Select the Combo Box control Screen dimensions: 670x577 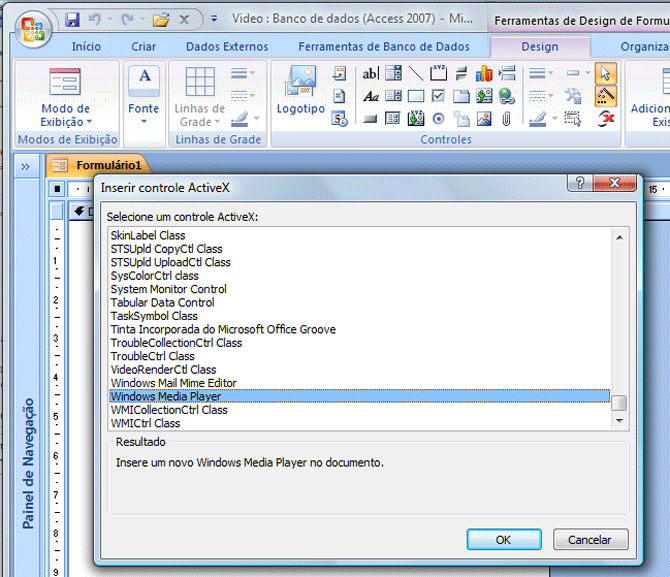click(x=393, y=74)
